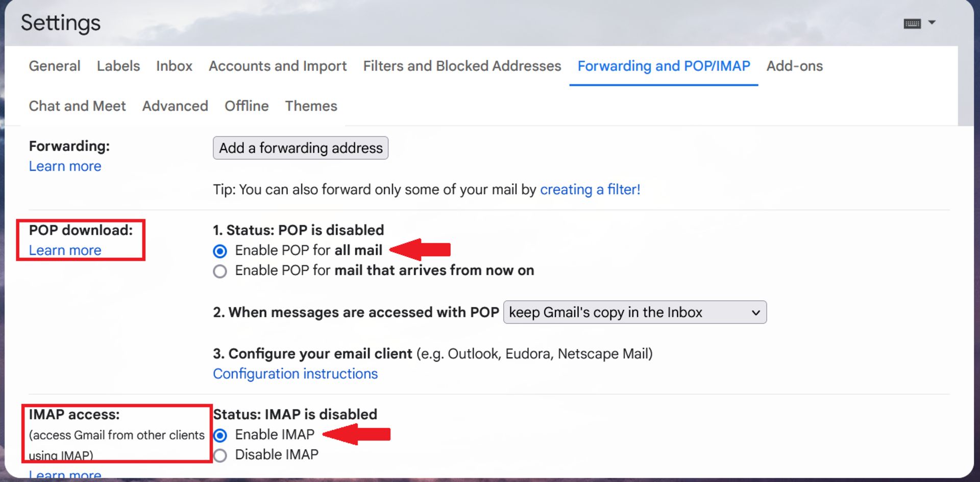The width and height of the screenshot is (980, 482).
Task: Expand the input tools dropdown arrow
Action: (x=932, y=22)
